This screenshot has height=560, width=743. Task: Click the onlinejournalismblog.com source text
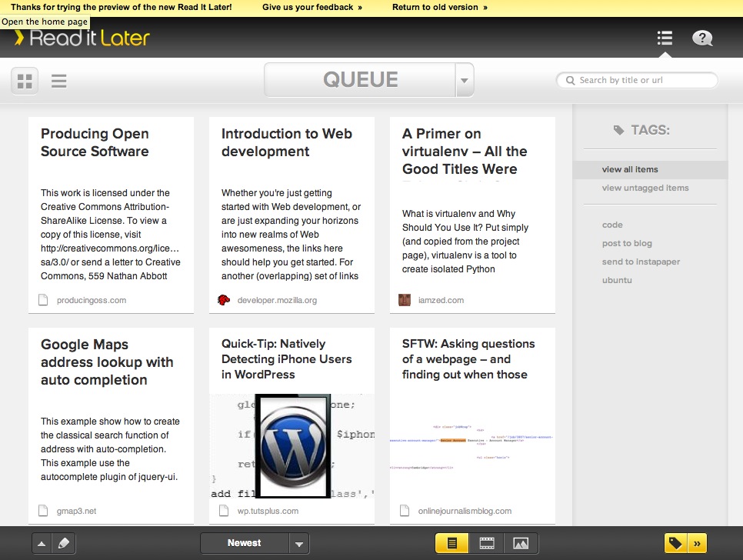465,512
